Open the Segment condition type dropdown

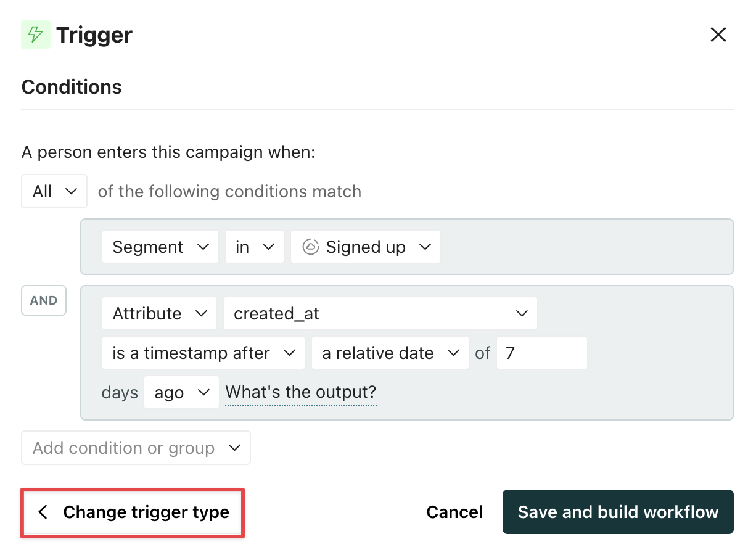click(160, 247)
